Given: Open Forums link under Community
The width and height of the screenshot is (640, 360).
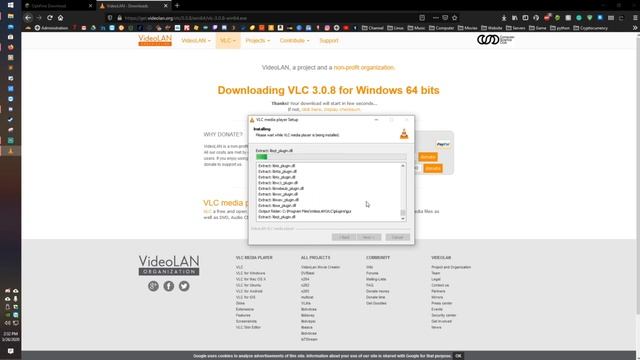Looking at the screenshot, I should 372,273.
